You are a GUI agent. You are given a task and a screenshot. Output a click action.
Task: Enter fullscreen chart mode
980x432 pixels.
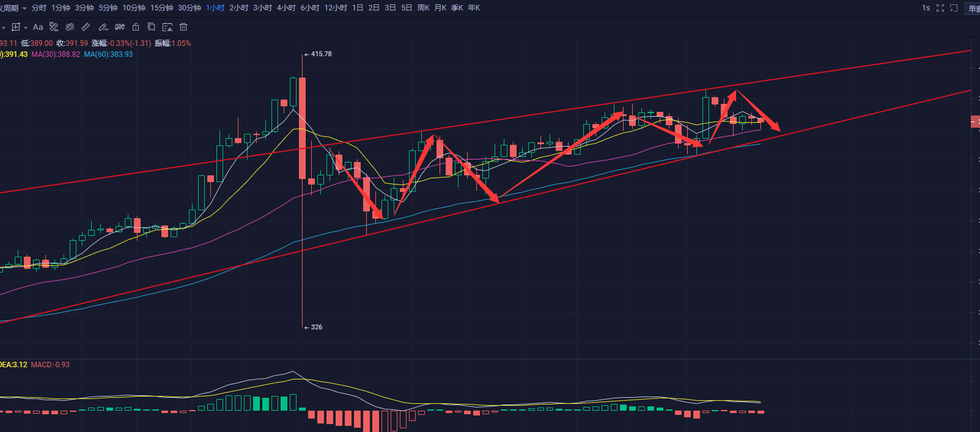(940, 8)
